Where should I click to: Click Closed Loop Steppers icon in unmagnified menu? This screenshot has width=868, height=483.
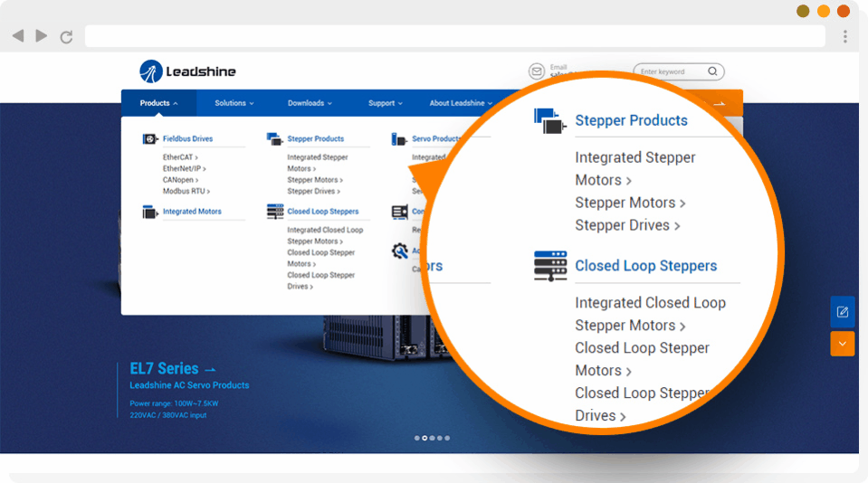point(274,212)
